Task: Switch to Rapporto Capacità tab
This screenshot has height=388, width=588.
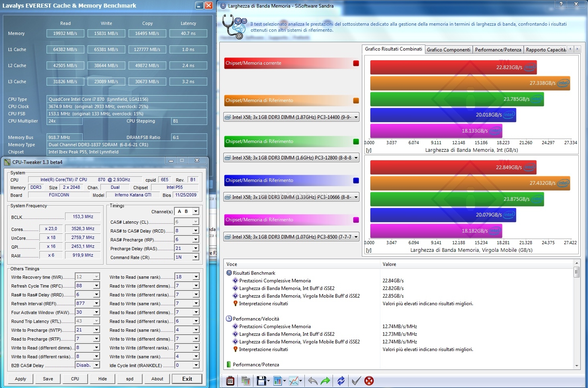Action: [x=546, y=50]
